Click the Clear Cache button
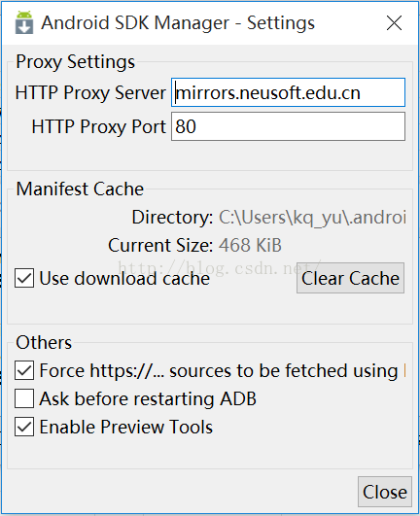The width and height of the screenshot is (420, 516). [350, 278]
